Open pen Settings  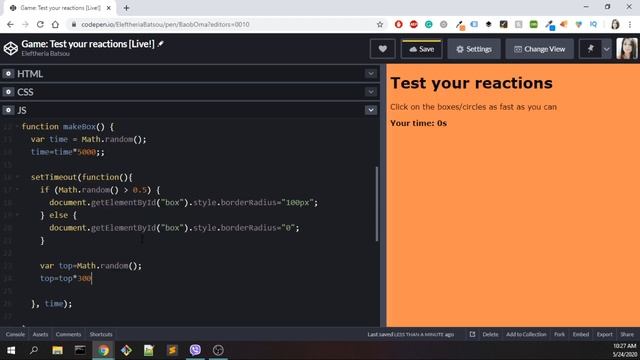coord(474,49)
